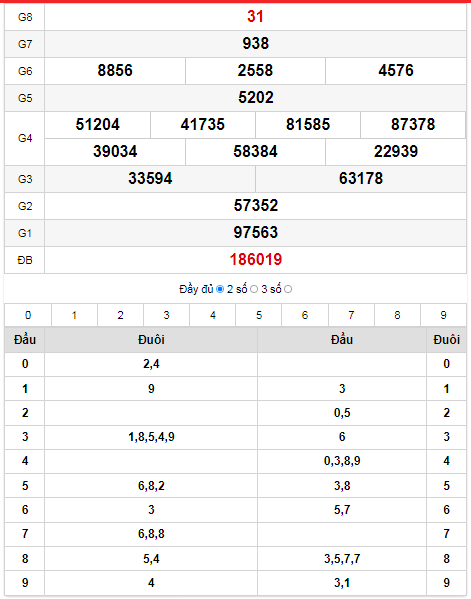
Task: Click the G8 prize number 31
Action: [x=255, y=16]
